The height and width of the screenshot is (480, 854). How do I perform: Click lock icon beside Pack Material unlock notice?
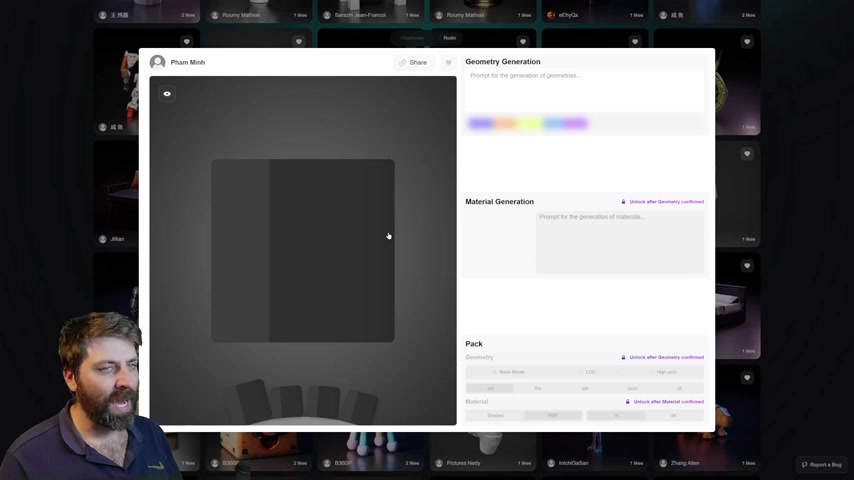627,402
